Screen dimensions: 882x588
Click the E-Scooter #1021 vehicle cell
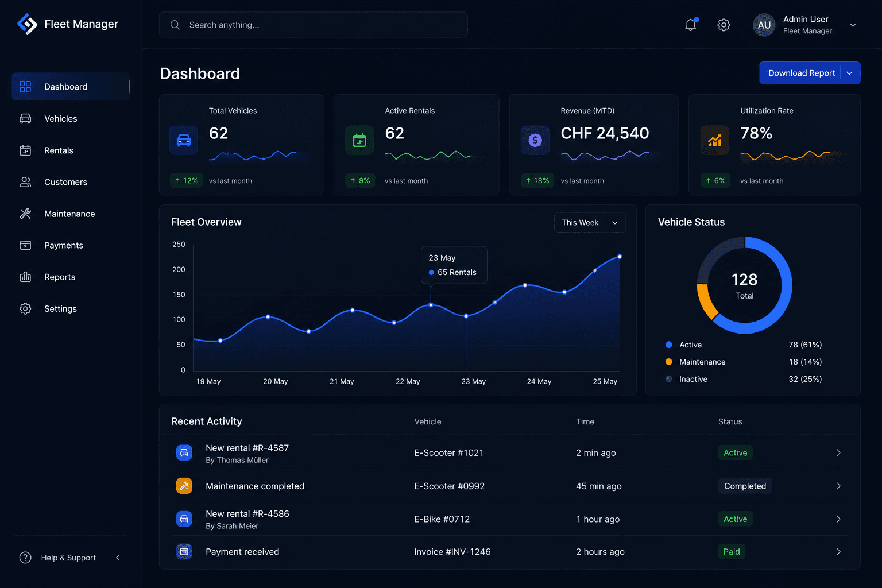click(448, 452)
